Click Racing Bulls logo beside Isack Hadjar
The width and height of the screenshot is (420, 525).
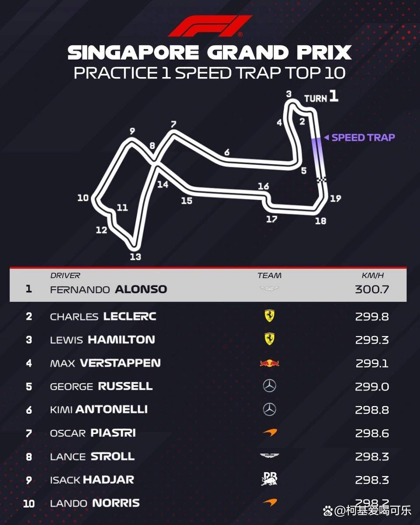click(269, 479)
